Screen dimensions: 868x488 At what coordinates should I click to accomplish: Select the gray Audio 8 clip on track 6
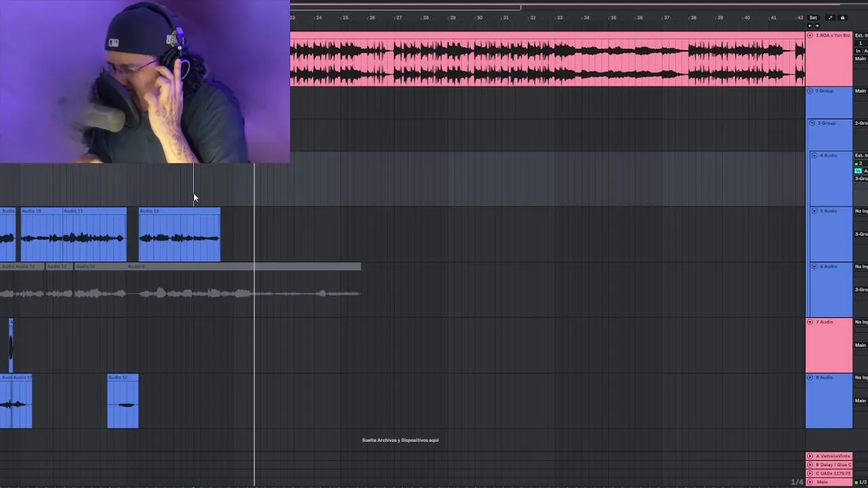(244, 267)
